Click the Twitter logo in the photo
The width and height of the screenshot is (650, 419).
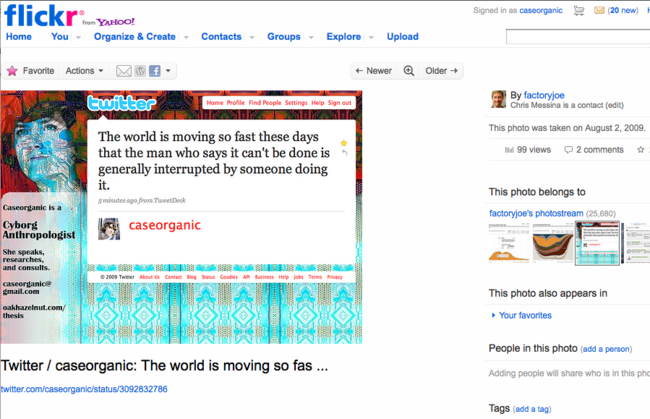[121, 103]
